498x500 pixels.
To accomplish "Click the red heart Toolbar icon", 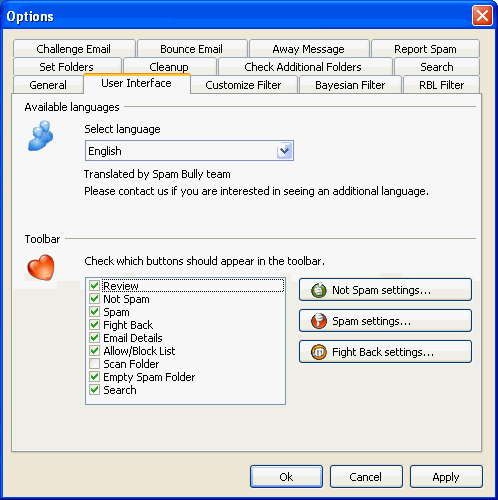I will 41,267.
